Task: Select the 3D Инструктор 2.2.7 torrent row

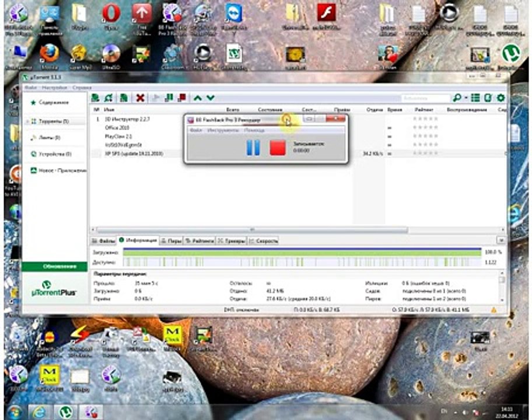Action: (x=127, y=119)
